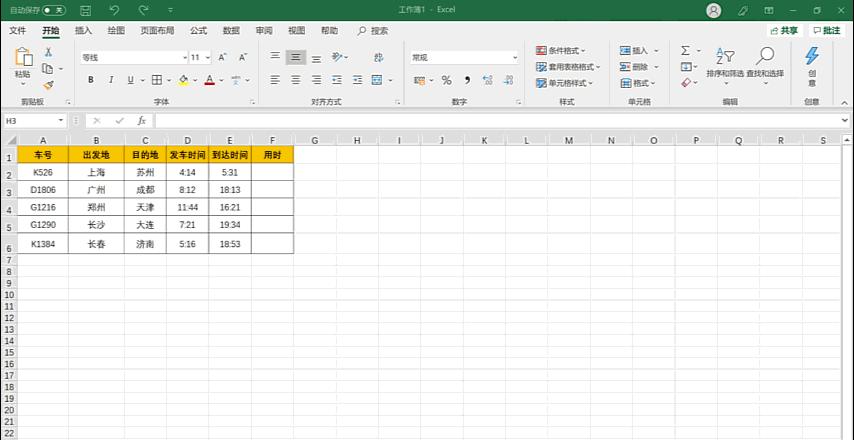Increase font size with larger A icon
Screen dimensions: 854x440
(222, 57)
